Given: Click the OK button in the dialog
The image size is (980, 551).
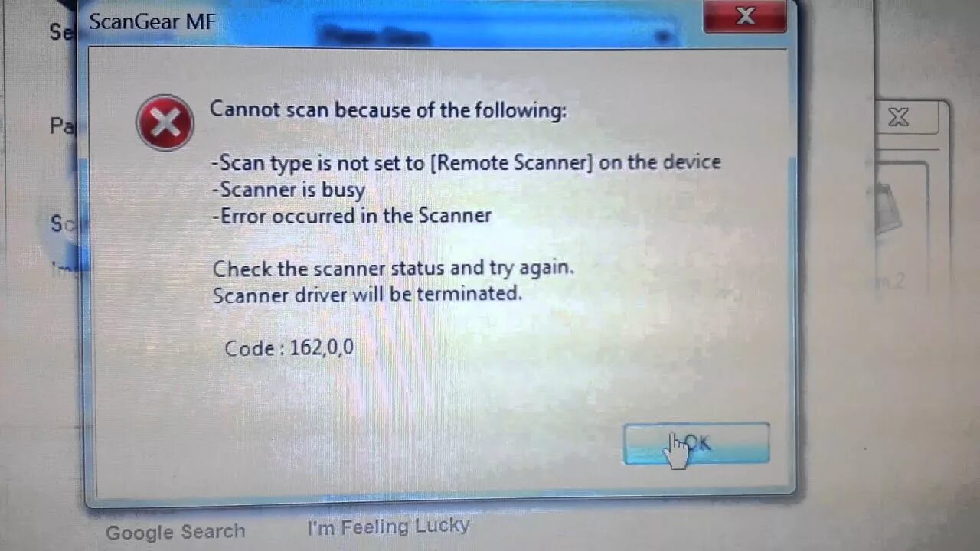Looking at the screenshot, I should click(696, 444).
